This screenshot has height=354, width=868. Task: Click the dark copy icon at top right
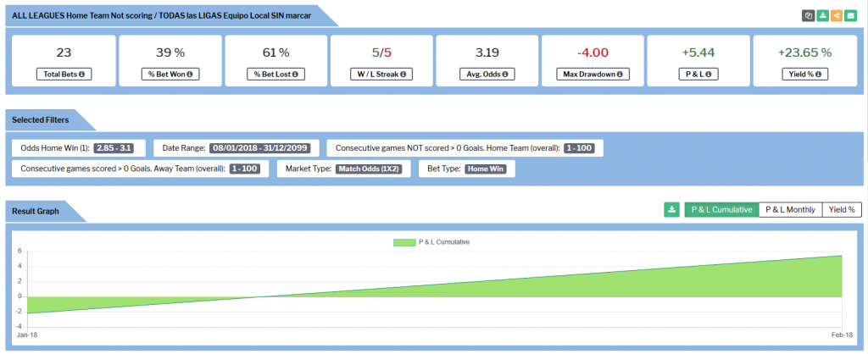click(809, 15)
